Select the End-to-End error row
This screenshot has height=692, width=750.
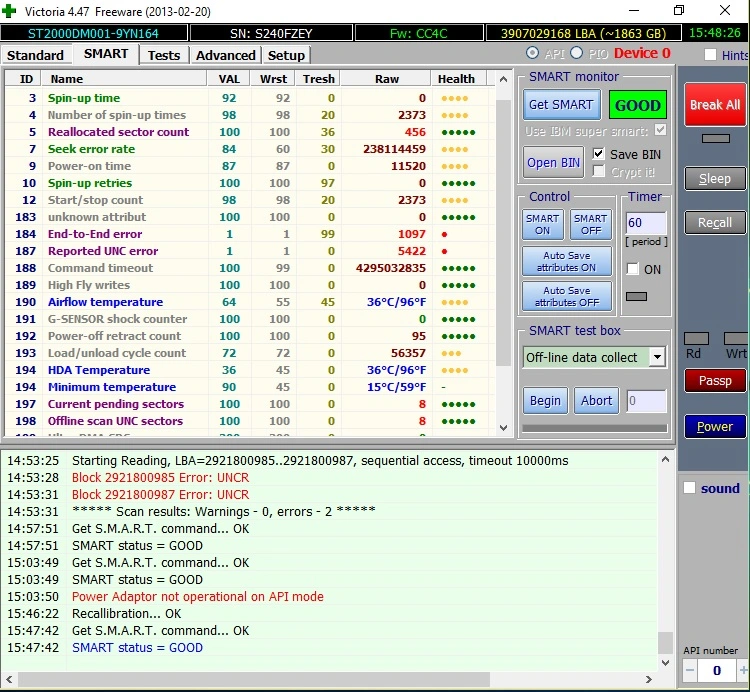(249, 234)
